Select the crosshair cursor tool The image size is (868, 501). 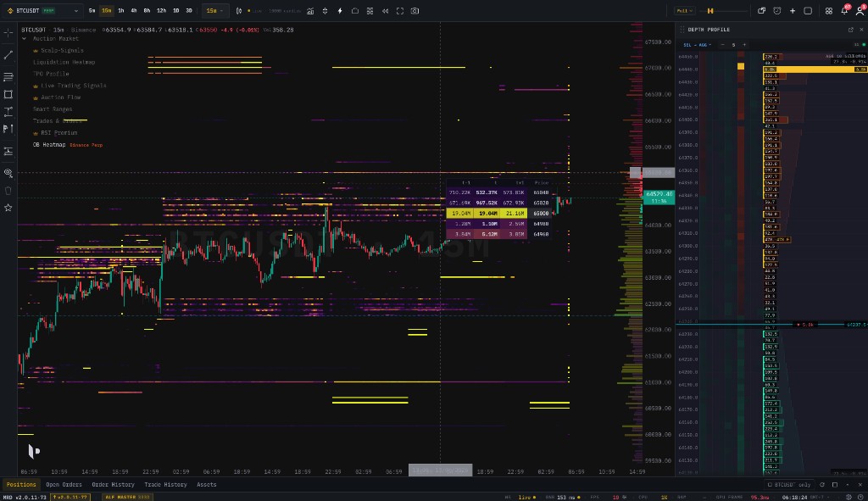[8, 33]
